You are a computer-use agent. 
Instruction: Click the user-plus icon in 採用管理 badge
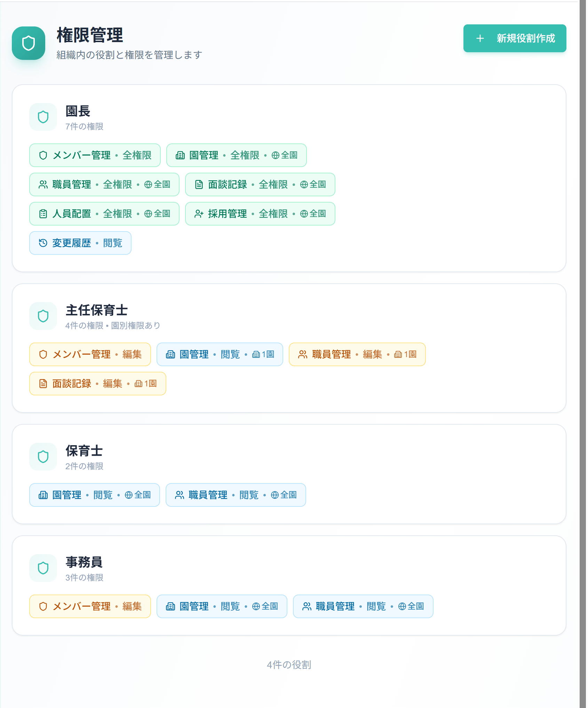(x=199, y=214)
